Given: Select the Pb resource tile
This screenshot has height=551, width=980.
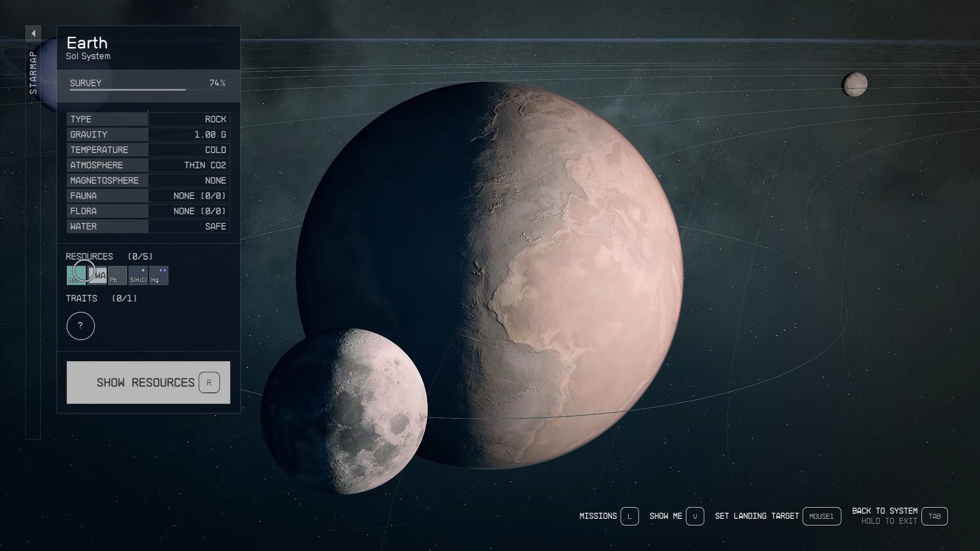Looking at the screenshot, I should (117, 275).
